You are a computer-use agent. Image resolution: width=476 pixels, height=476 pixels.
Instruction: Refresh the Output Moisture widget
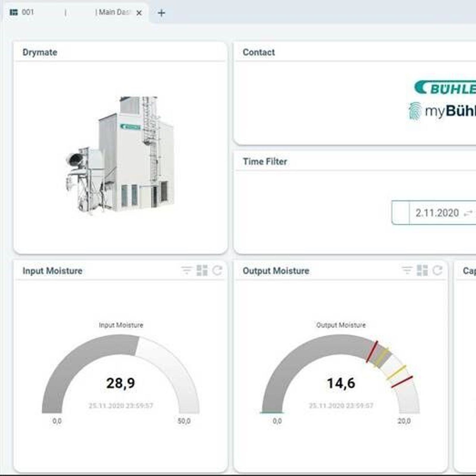click(x=438, y=270)
